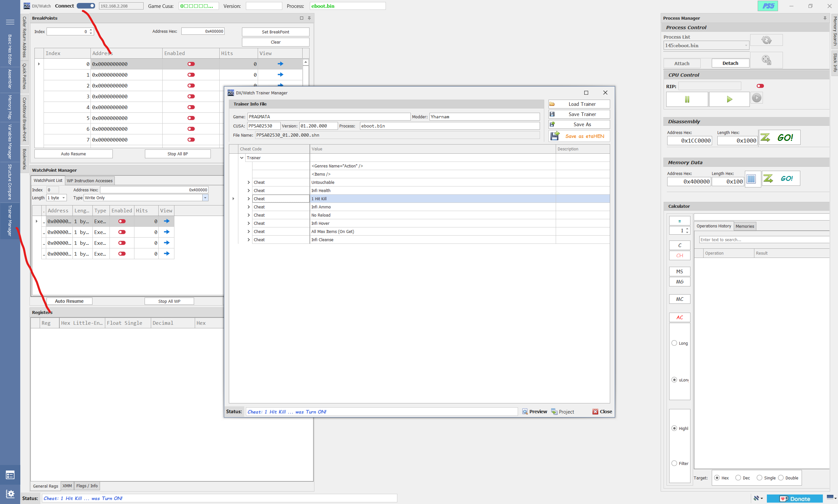The image size is (838, 504).
Task: Click GO! in the Memory Data section
Action: [781, 178]
